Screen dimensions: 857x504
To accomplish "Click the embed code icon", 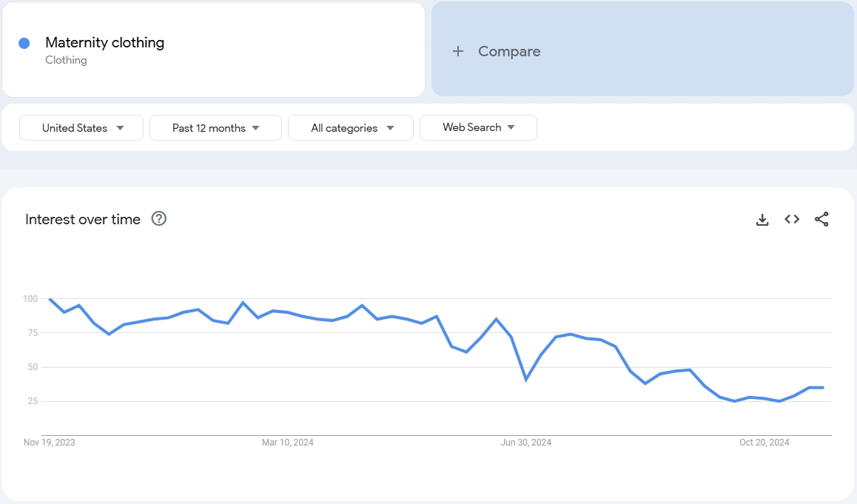I will pyautogui.click(x=792, y=219).
